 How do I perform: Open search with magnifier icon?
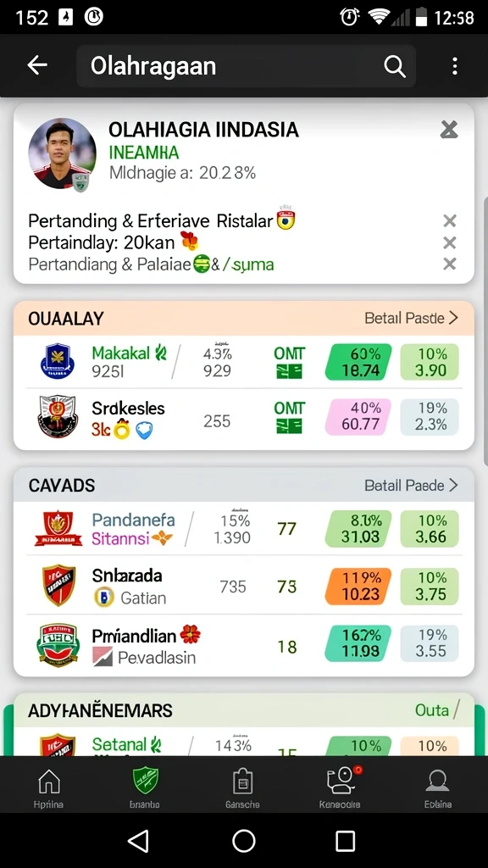click(395, 66)
